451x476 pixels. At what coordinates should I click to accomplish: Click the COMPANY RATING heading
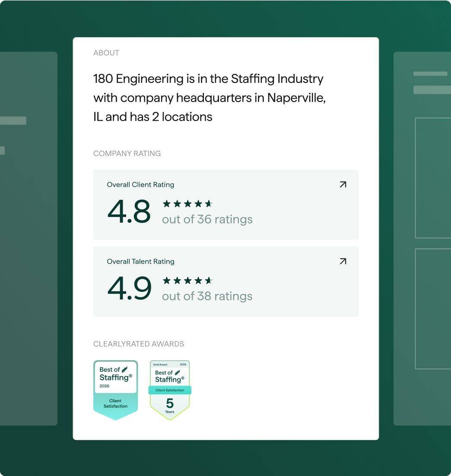coord(127,153)
